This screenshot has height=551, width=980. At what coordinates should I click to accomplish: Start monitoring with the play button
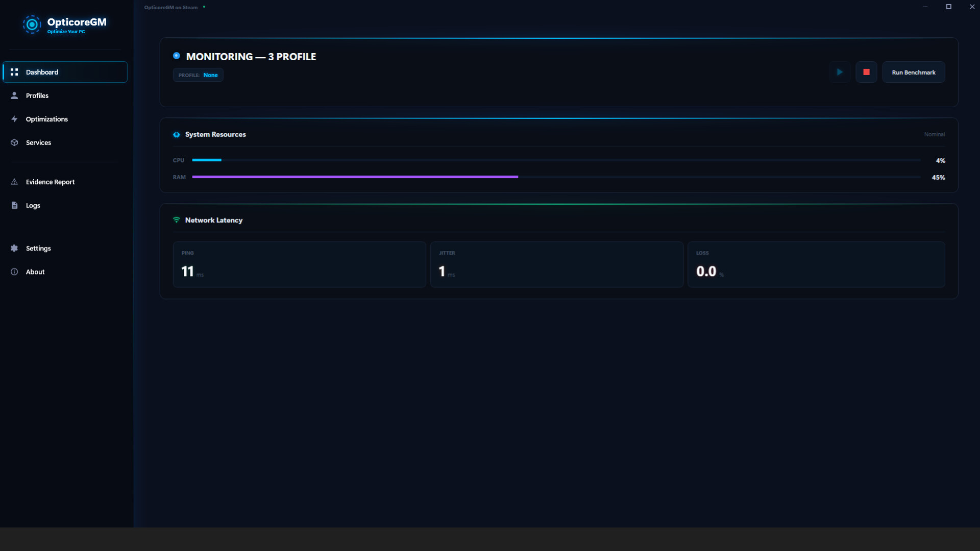tap(840, 72)
